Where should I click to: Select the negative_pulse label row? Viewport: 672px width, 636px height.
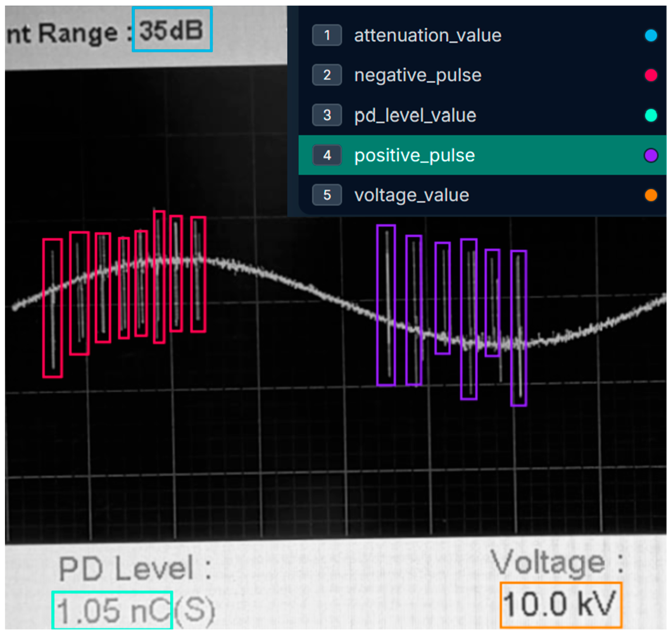(418, 75)
